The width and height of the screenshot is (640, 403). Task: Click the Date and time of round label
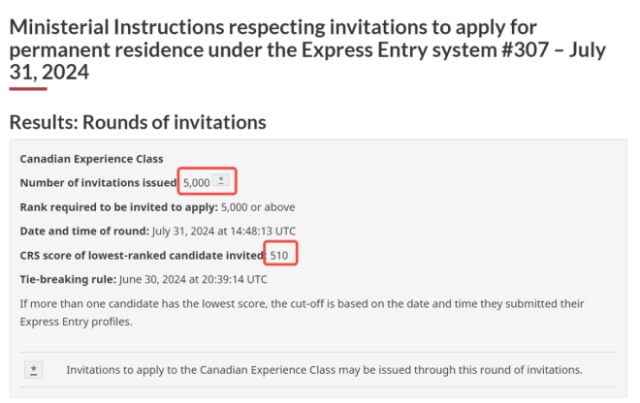(84, 231)
